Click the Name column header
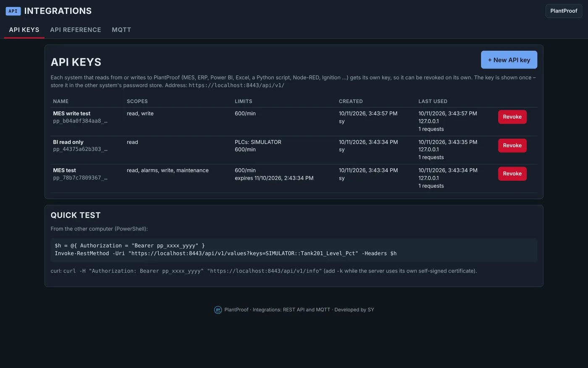This screenshot has width=588, height=368. pos(61,101)
